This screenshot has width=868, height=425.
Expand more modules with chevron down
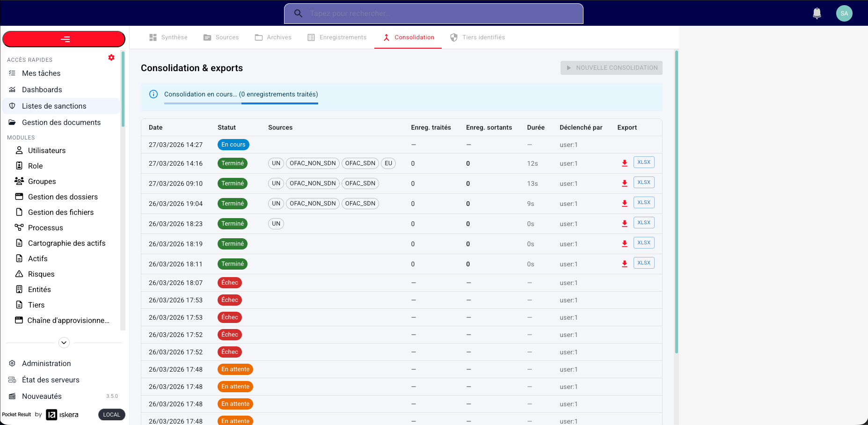64,343
